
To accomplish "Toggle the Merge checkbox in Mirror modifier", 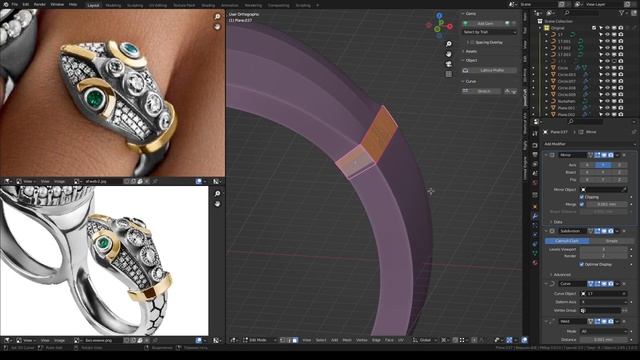I will pos(582,204).
